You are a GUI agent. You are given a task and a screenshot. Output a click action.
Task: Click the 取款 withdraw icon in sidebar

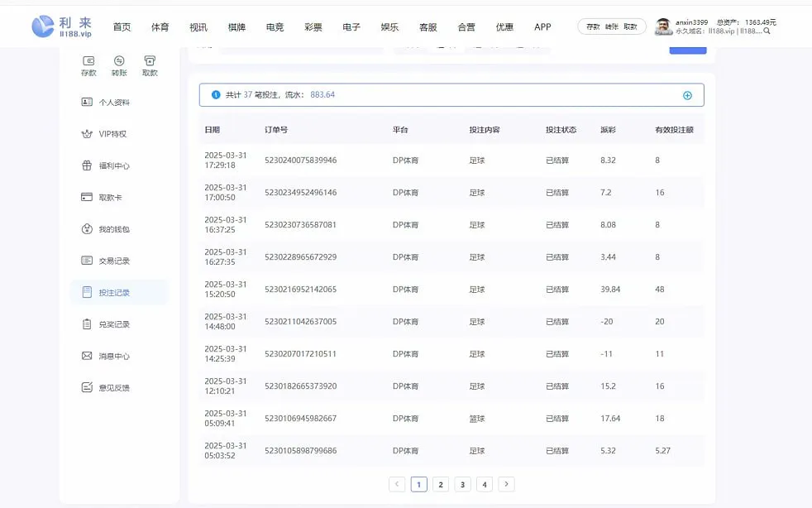[x=150, y=60]
